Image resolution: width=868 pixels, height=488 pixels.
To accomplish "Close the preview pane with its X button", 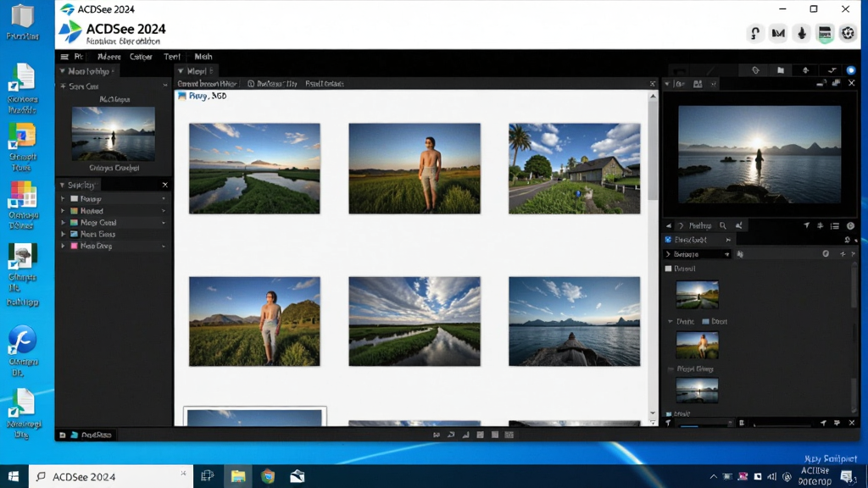I will pyautogui.click(x=851, y=84).
